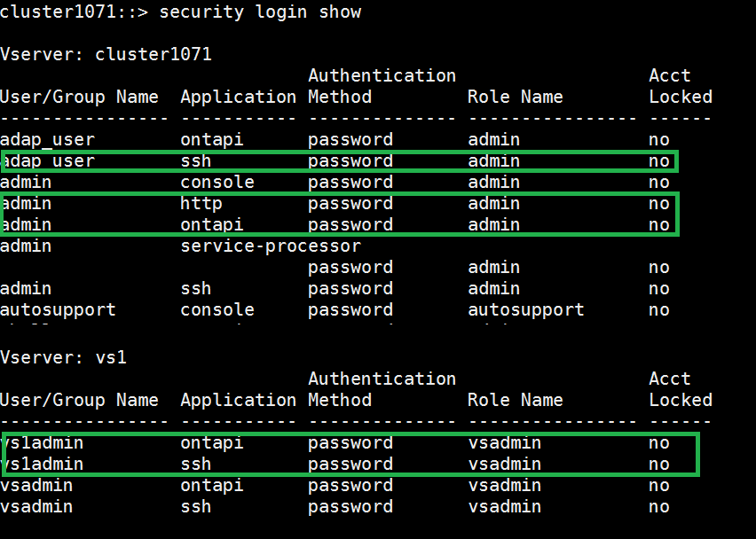Click 'vsladmin' user in the ssh row

43,465
